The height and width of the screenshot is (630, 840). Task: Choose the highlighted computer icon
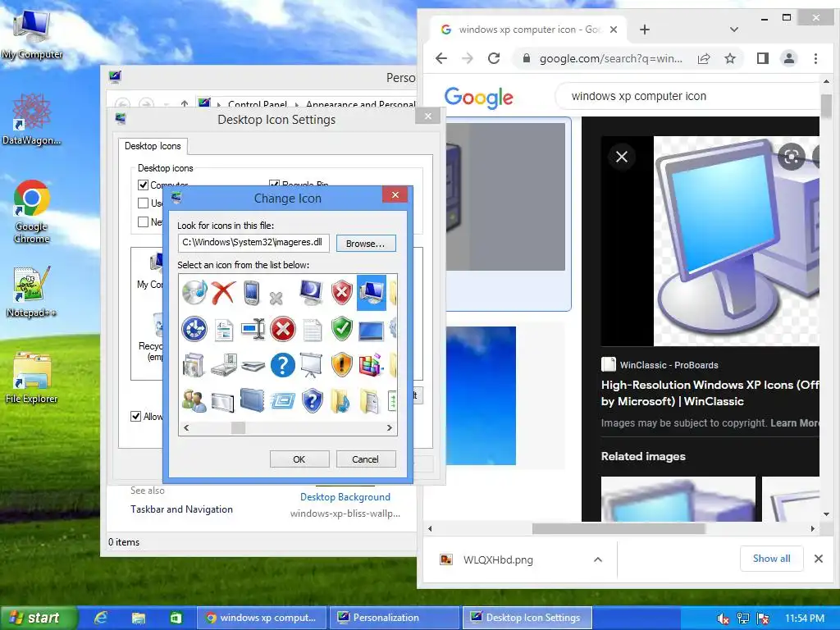372,293
